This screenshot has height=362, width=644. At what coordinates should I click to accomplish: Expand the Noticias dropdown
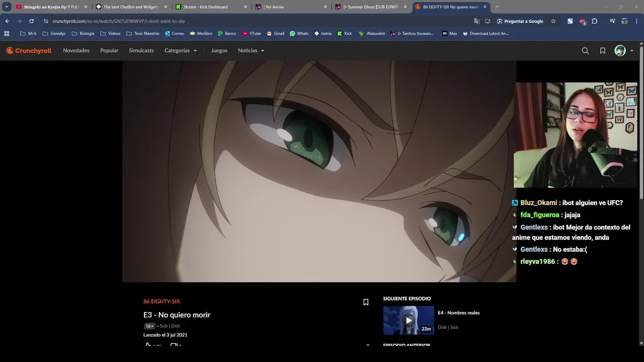(x=251, y=51)
